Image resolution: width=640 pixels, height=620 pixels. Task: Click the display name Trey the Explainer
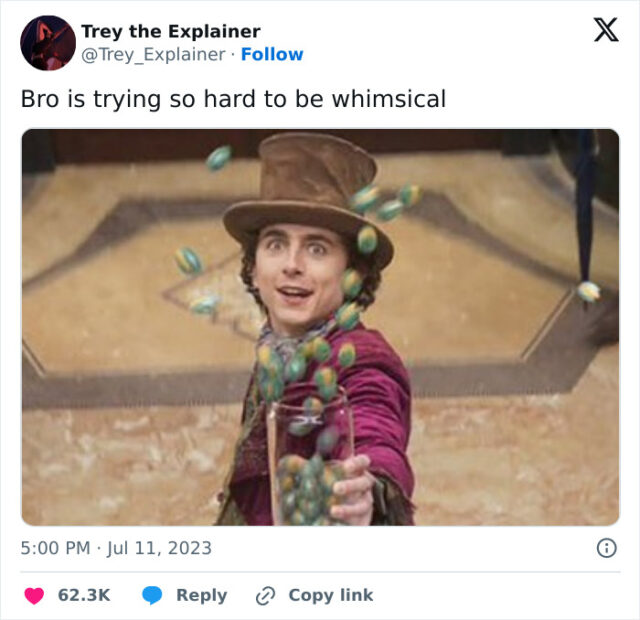tap(170, 31)
